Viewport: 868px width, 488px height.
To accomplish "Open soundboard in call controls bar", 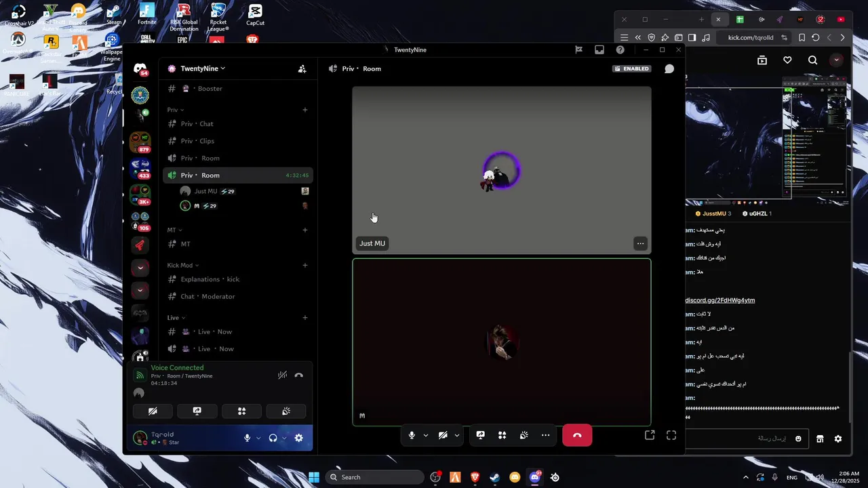I will [524, 435].
